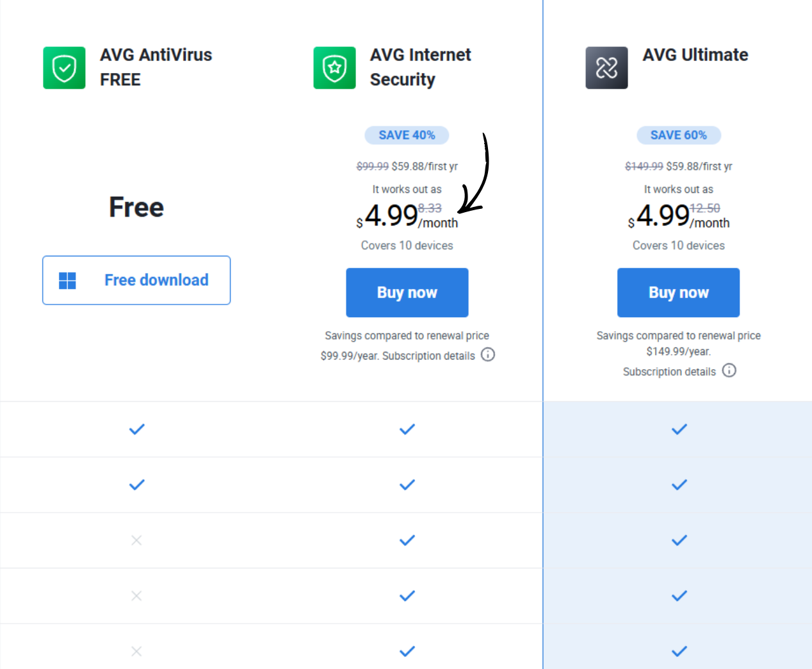Viewport: 812px width, 669px height.
Task: Select the AVG Internet Security shield icon
Action: [334, 67]
